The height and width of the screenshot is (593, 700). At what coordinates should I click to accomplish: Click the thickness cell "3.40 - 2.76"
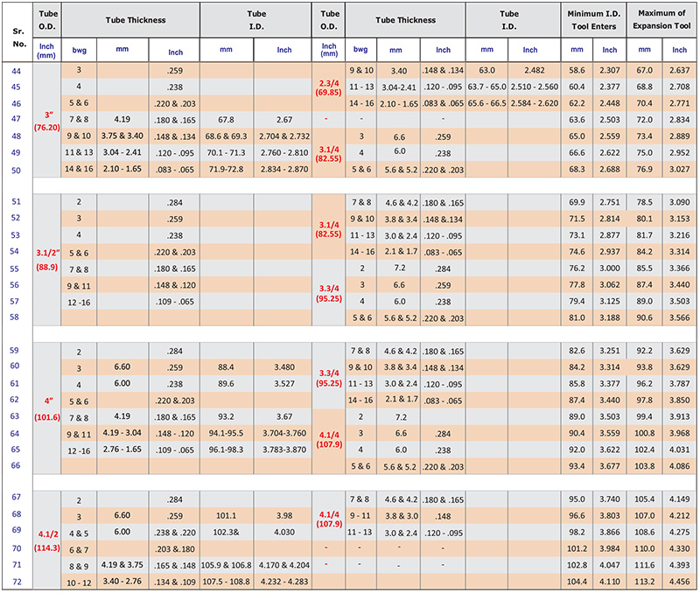(122, 582)
